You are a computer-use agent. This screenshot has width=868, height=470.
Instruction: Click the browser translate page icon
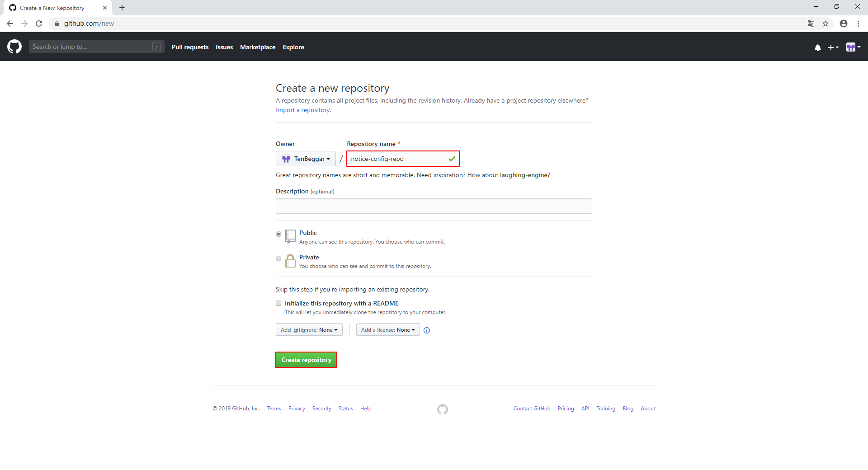point(811,23)
